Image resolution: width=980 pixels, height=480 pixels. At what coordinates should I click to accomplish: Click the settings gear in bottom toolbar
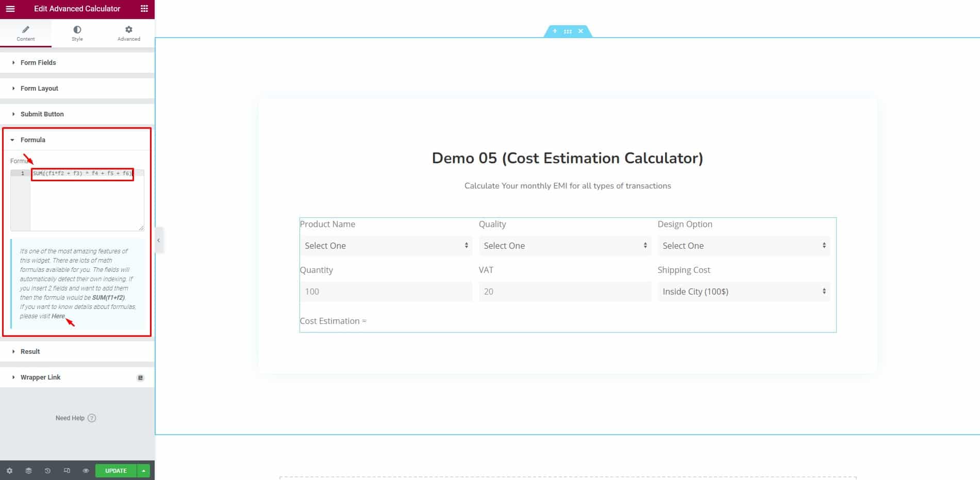click(9, 471)
